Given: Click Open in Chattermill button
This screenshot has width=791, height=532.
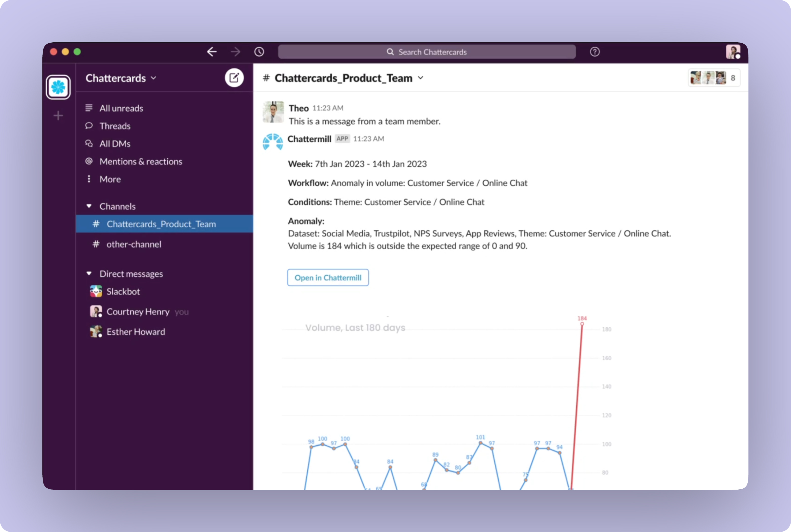Looking at the screenshot, I should (328, 278).
